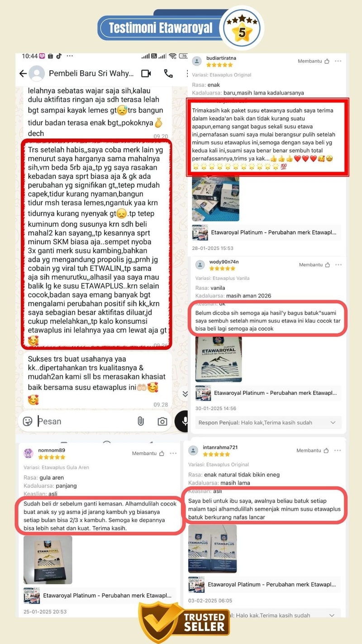The width and height of the screenshot is (362, 644).
Task: Open the emoji sticker picker
Action: tap(28, 421)
